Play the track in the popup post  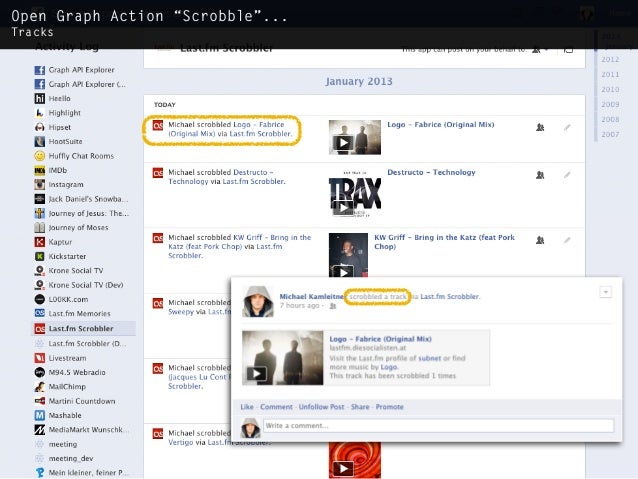coord(257,374)
